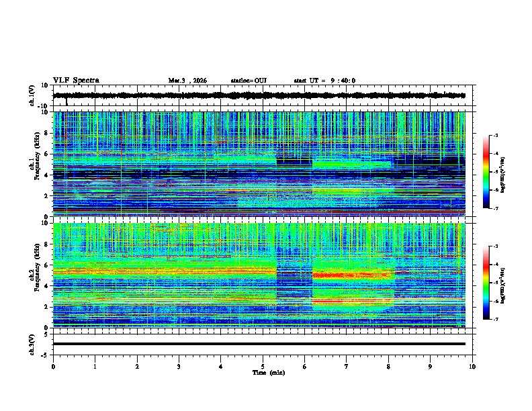532x411 pixels.
Task: Click the ch.2 spectrogram color scale bar
Action: tap(486, 283)
